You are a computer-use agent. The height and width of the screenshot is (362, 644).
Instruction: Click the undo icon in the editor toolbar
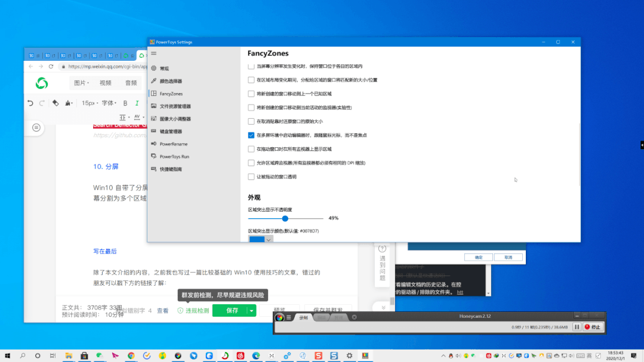(x=30, y=103)
